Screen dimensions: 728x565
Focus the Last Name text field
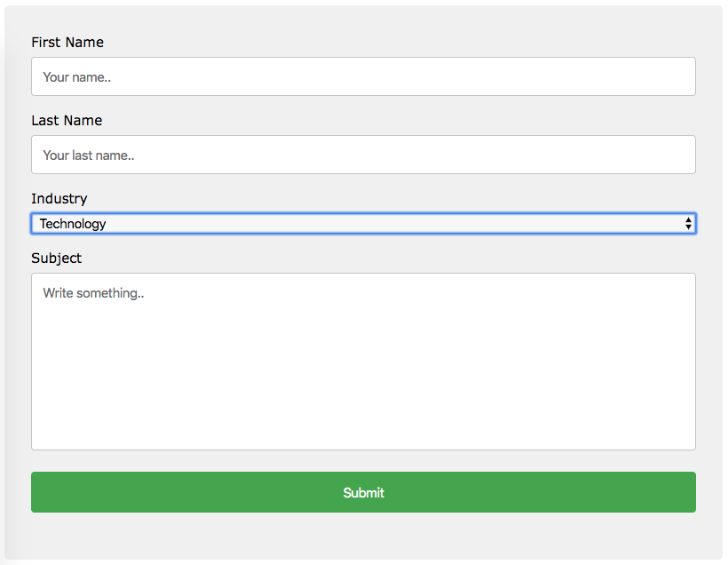pos(363,155)
